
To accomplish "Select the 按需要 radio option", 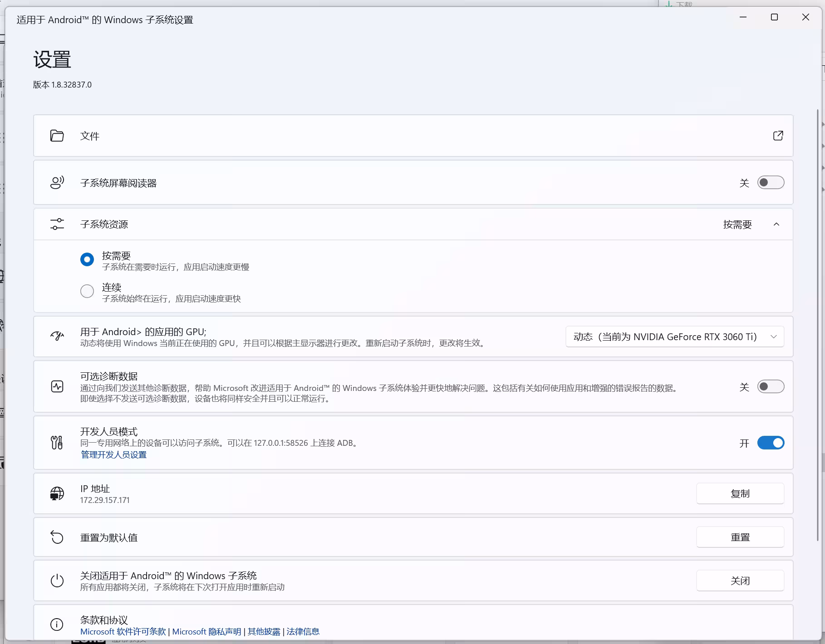I will pyautogui.click(x=87, y=259).
